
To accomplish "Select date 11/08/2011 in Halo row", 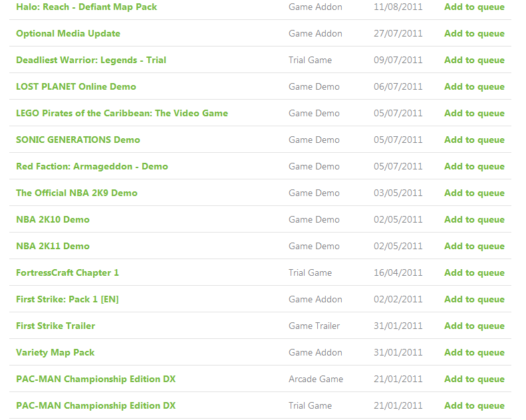I will pos(398,7).
